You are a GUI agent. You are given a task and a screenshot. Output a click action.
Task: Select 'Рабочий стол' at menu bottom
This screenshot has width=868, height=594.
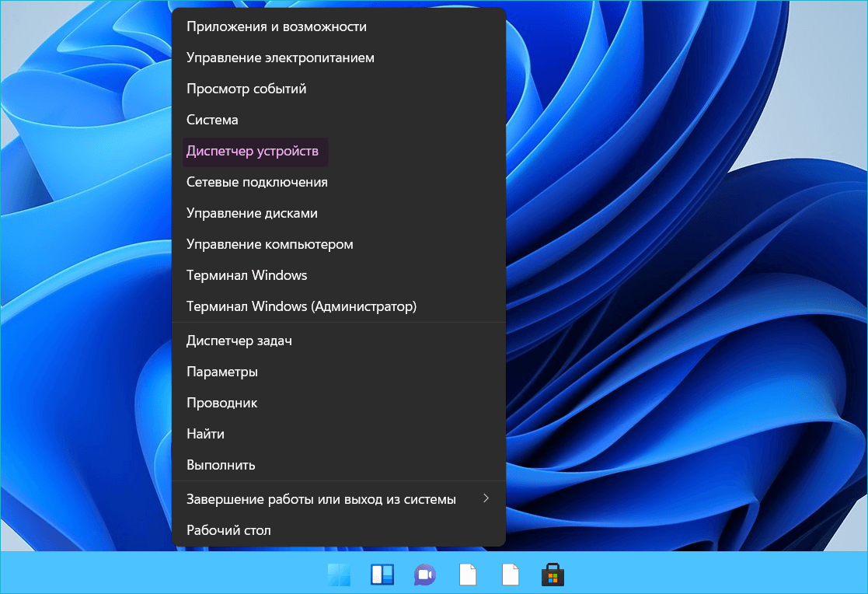(x=228, y=530)
